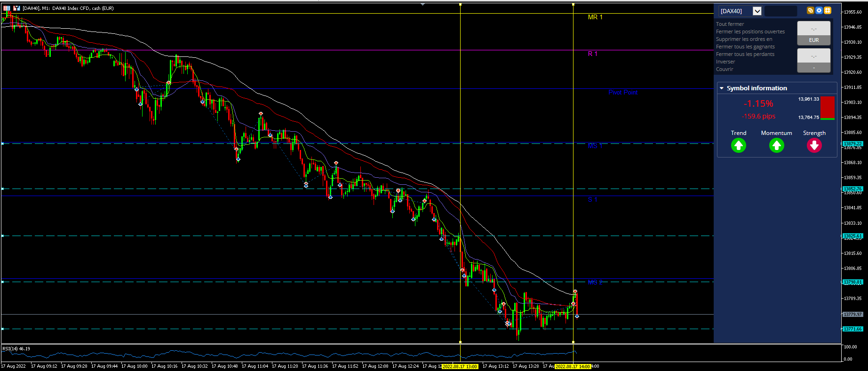Image resolution: width=868 pixels, height=371 pixels.
Task: Open the depth of market table icon
Action: (x=7, y=8)
